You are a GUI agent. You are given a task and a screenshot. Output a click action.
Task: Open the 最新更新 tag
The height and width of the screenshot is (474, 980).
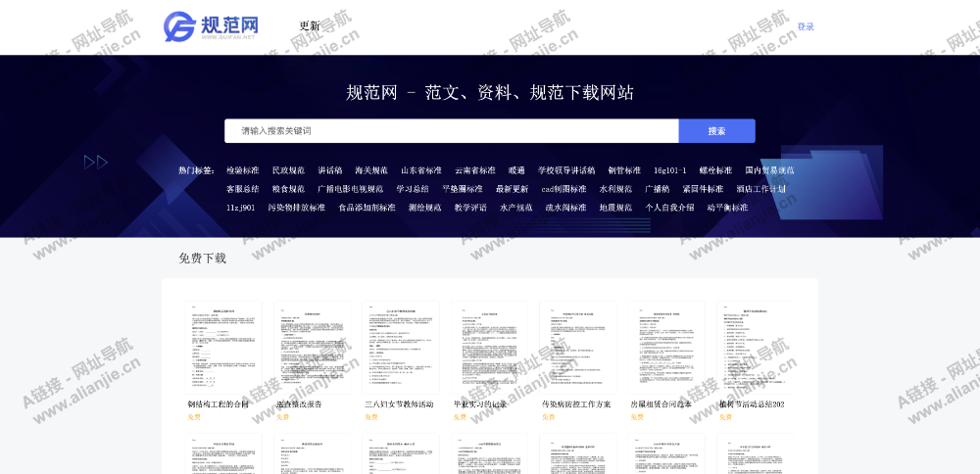(512, 189)
